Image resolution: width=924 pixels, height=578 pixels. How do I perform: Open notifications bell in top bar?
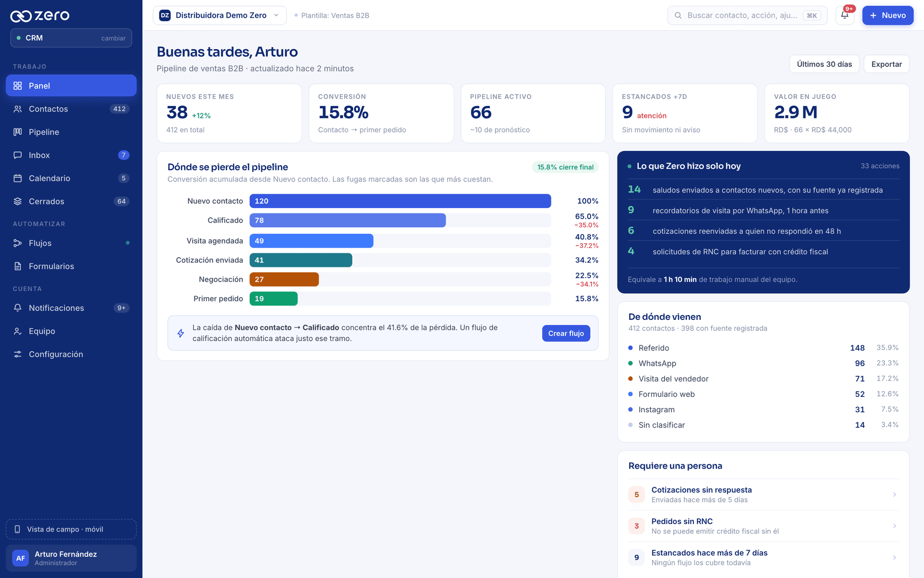coord(845,15)
